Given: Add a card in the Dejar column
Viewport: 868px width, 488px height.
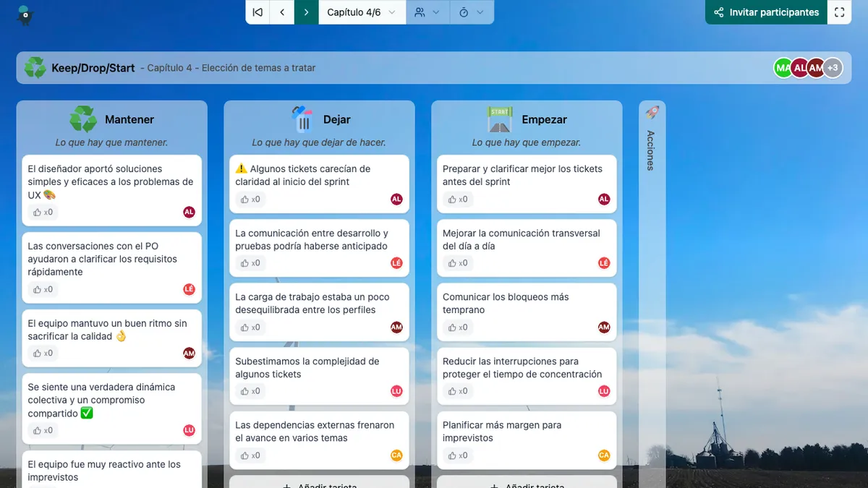Looking at the screenshot, I should (319, 483).
